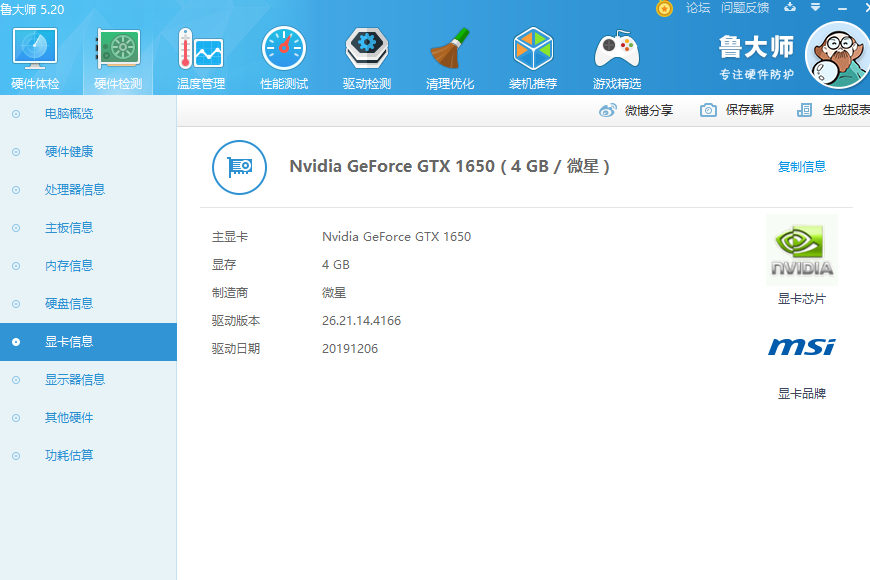Click the "显存" label
The image size is (870, 580).
(x=224, y=265)
